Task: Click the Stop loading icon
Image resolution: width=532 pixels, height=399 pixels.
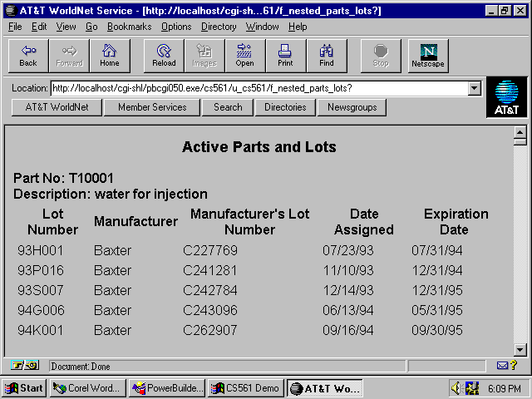Action: (381, 56)
